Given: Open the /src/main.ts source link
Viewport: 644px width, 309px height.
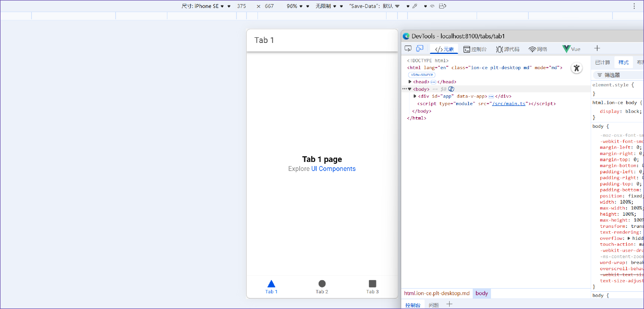Looking at the screenshot, I should pyautogui.click(x=509, y=104).
